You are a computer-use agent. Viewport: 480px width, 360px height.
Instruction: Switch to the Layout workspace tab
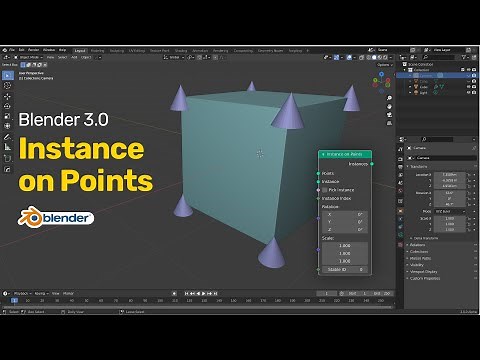[x=80, y=51]
